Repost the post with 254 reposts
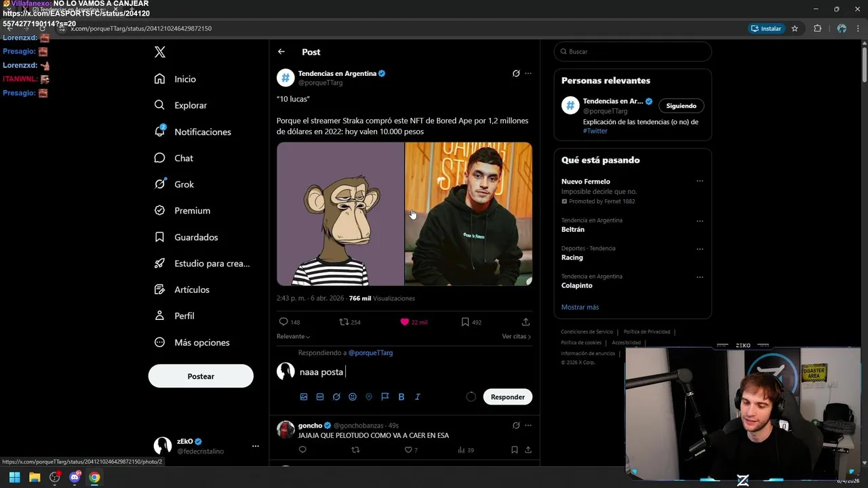 tap(350, 322)
